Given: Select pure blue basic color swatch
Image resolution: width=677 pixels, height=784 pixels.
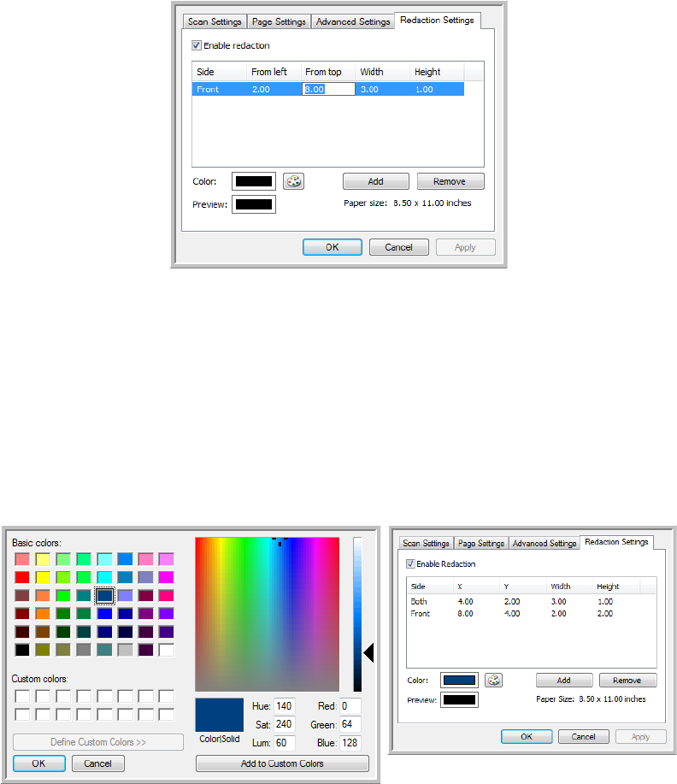Looking at the screenshot, I should click(x=104, y=613).
